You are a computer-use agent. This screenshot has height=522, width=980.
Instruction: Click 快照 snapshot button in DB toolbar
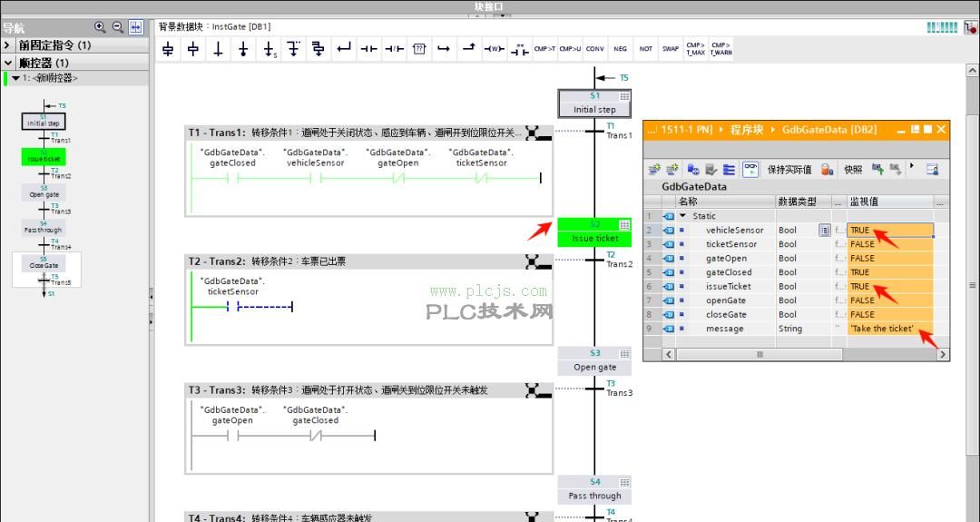[853, 170]
